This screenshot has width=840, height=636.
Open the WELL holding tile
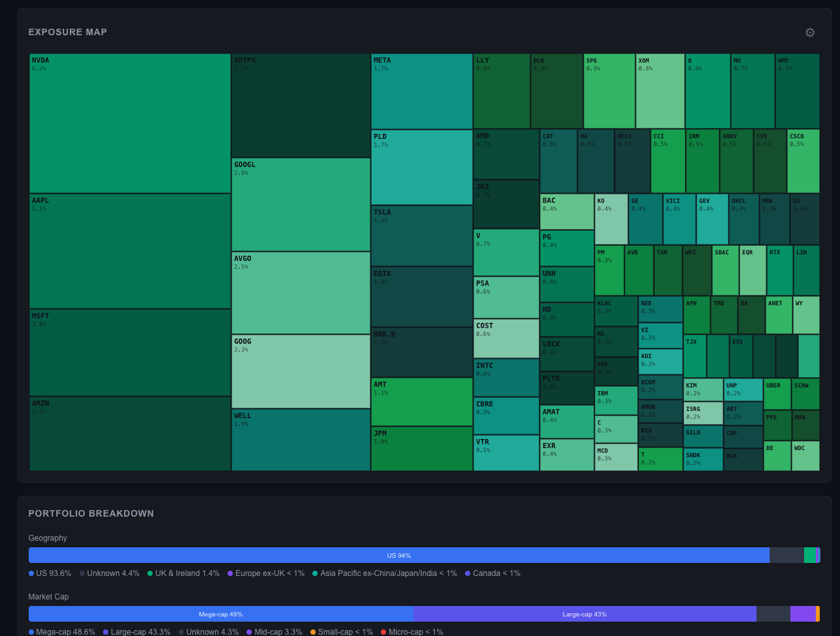pyautogui.click(x=301, y=440)
